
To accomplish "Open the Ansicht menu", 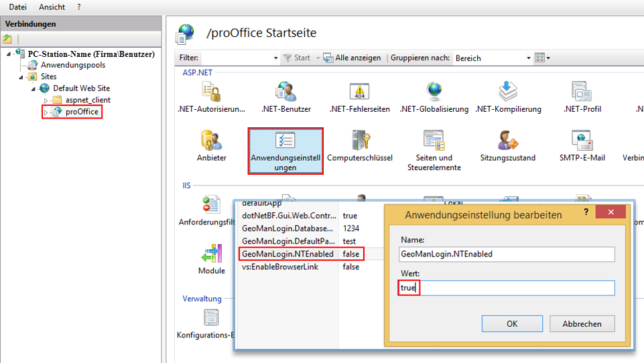I will (52, 7).
